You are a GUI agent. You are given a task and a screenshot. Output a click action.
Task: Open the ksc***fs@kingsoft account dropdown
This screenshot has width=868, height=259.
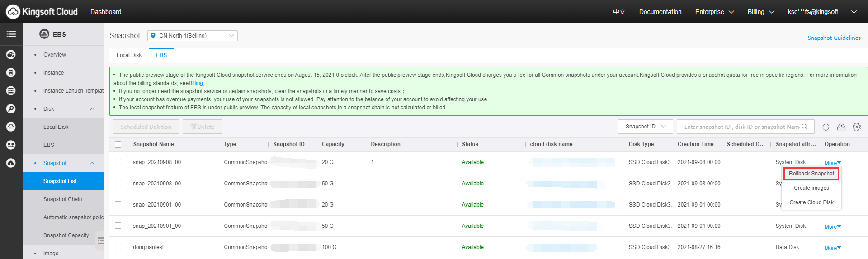tap(822, 12)
